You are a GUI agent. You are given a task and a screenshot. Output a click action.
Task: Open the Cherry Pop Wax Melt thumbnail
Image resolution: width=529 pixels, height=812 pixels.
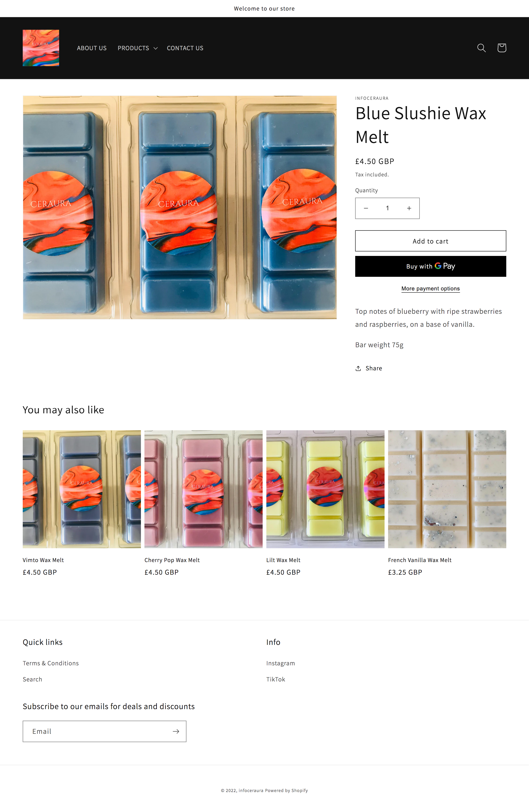click(203, 489)
